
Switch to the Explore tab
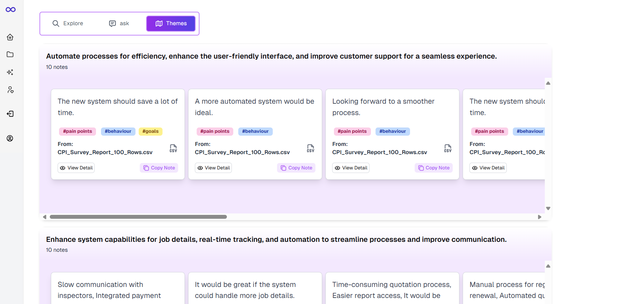(68, 23)
